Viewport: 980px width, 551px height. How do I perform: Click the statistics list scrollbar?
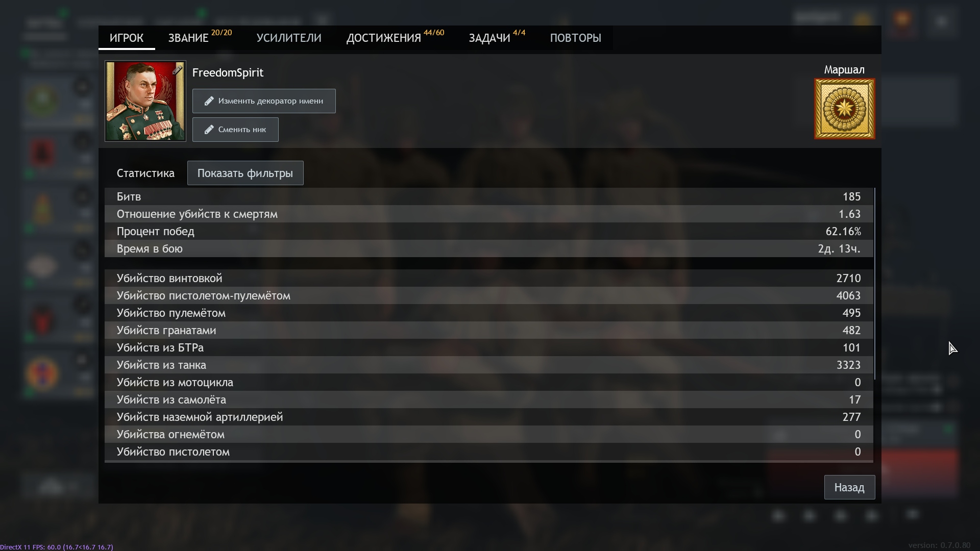coord(874,283)
